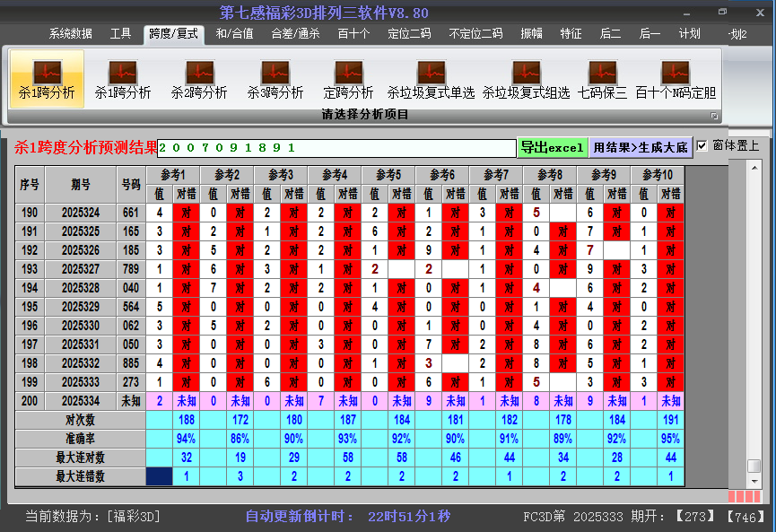Click the 导出excel button

(x=552, y=147)
